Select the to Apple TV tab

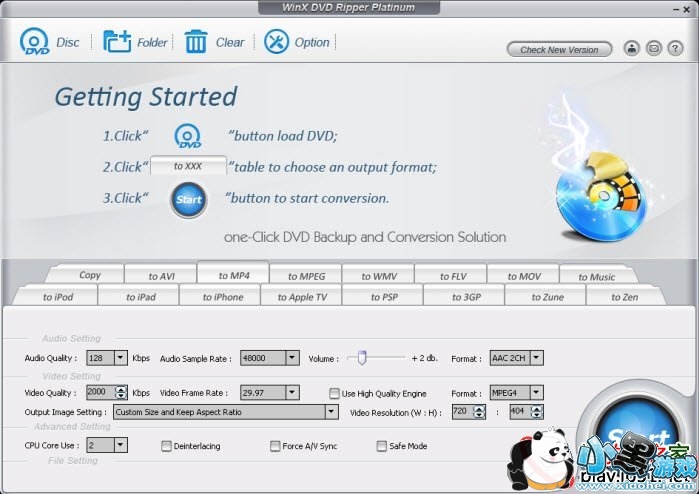[302, 296]
